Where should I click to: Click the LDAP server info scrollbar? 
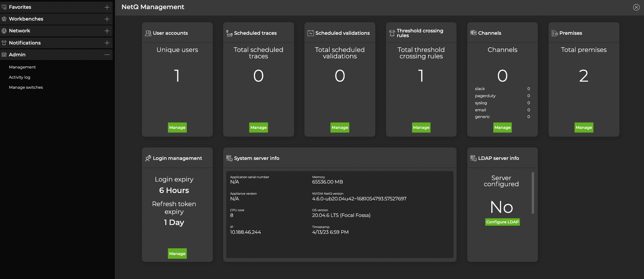click(533, 193)
